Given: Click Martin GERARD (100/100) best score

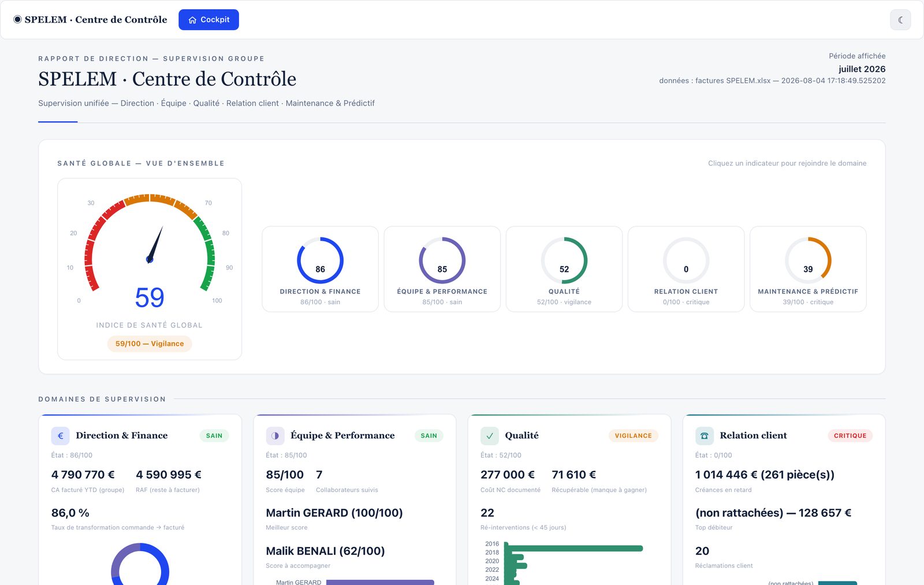Looking at the screenshot, I should [334, 513].
